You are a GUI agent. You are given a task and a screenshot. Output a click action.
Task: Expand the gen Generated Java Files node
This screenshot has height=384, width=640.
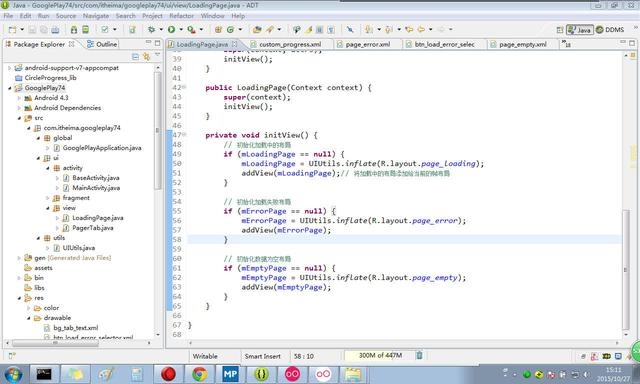tap(19, 258)
